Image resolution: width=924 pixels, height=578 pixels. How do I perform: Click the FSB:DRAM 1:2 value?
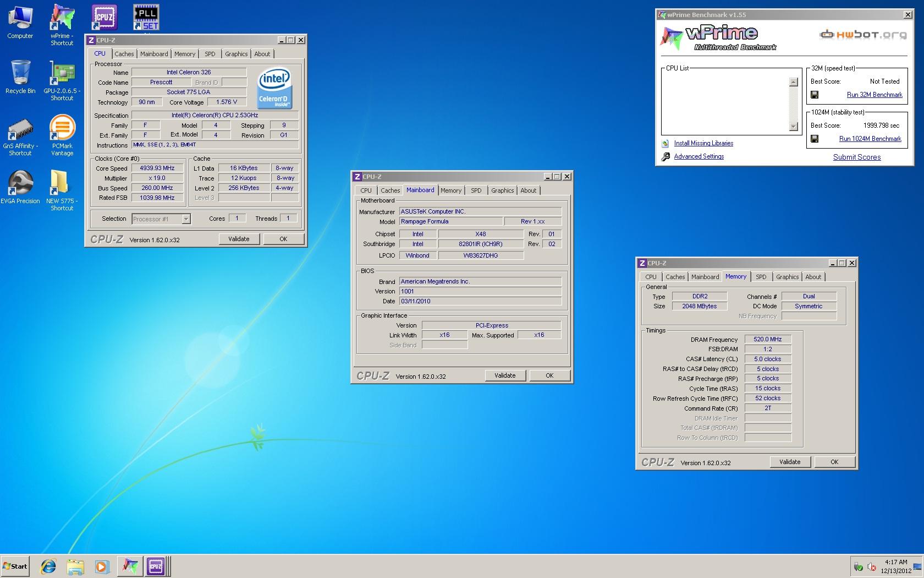coord(768,349)
